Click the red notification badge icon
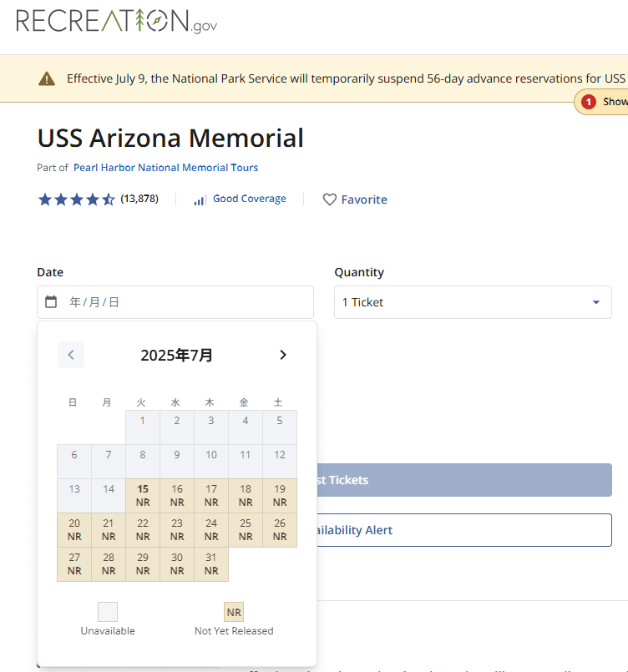 tap(589, 102)
